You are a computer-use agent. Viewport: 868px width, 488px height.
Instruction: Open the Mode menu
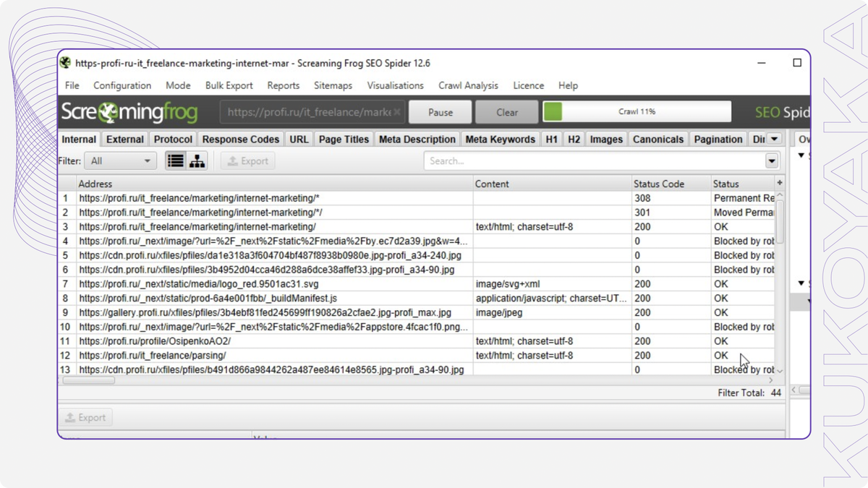coord(178,85)
